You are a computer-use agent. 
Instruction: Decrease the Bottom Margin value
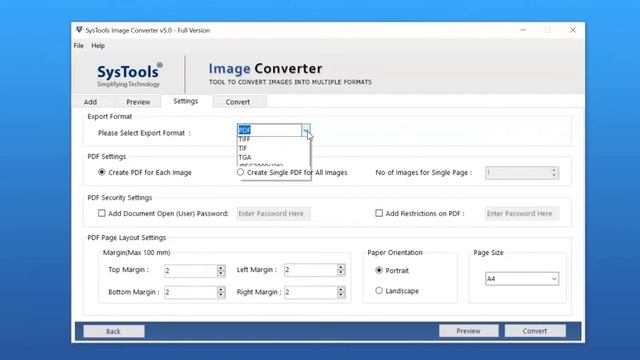(221, 295)
